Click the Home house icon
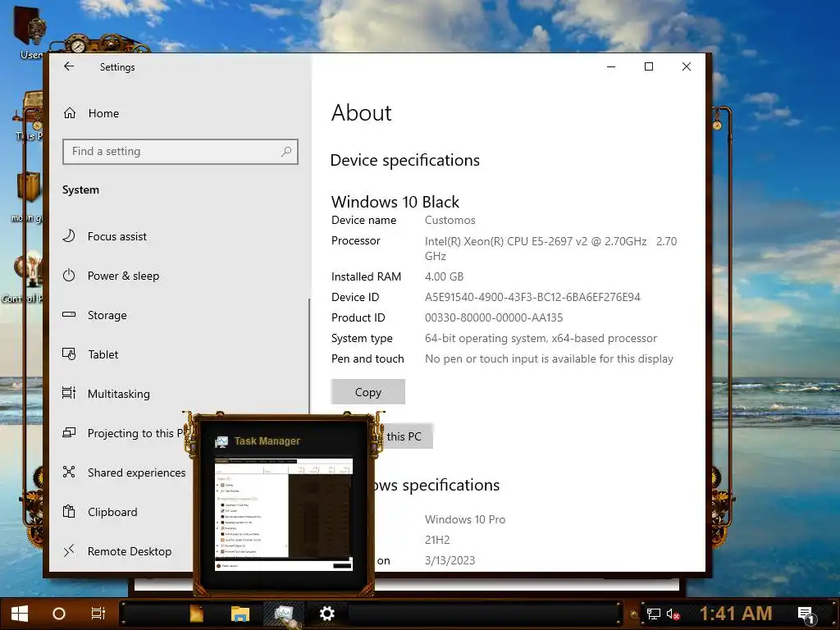840x630 pixels. pos(70,113)
